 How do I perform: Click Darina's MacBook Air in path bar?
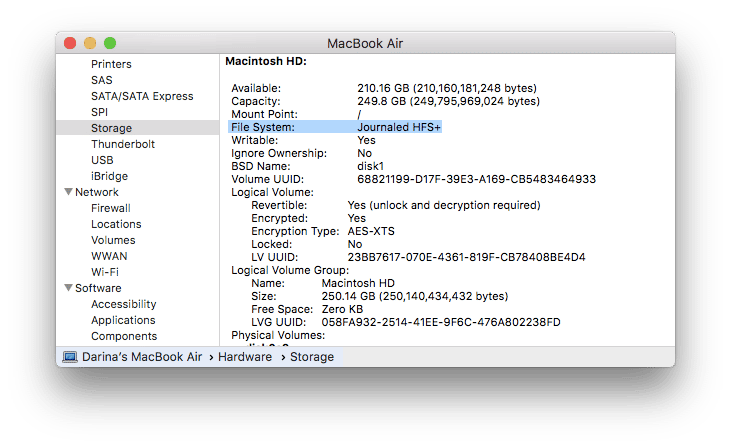(x=142, y=357)
